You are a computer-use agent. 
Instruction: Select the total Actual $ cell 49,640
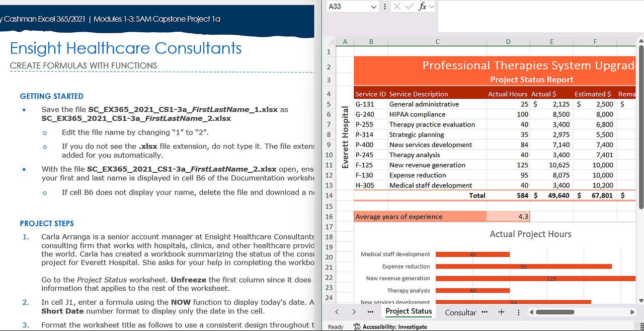click(x=551, y=195)
